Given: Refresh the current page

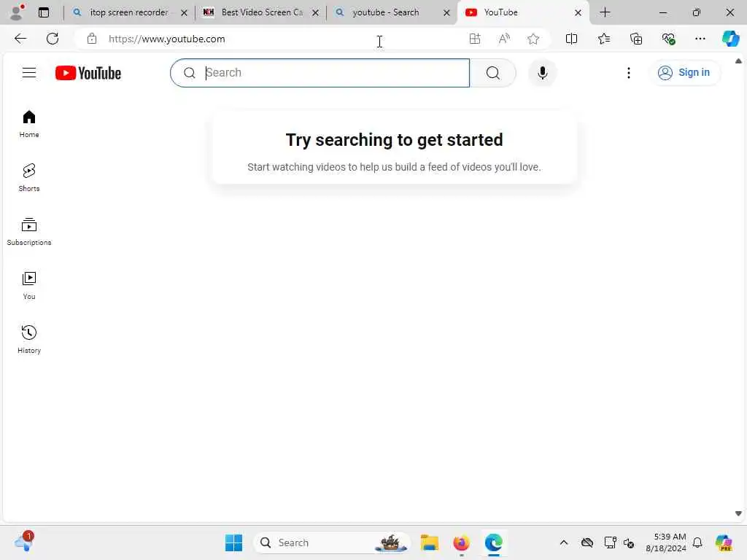Looking at the screenshot, I should click(53, 39).
